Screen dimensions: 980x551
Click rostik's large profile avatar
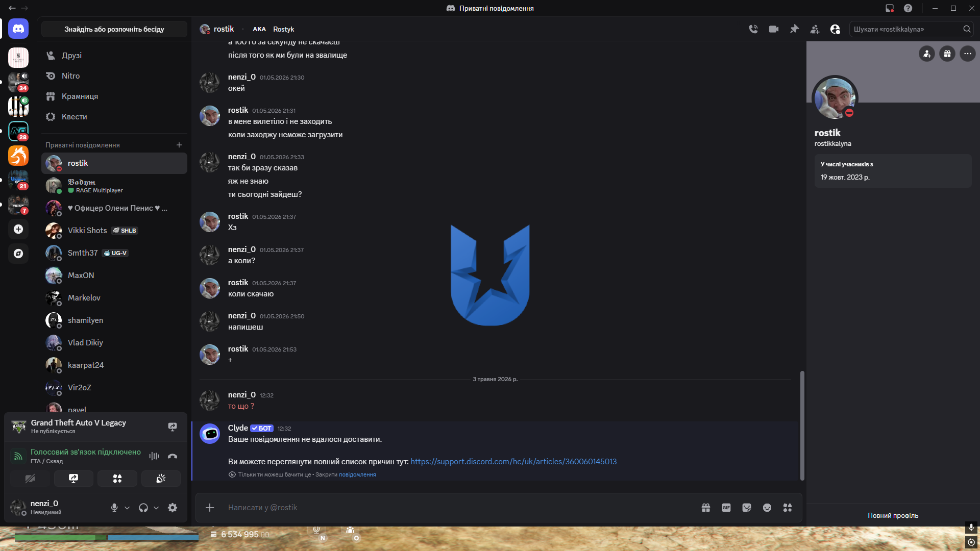835,98
